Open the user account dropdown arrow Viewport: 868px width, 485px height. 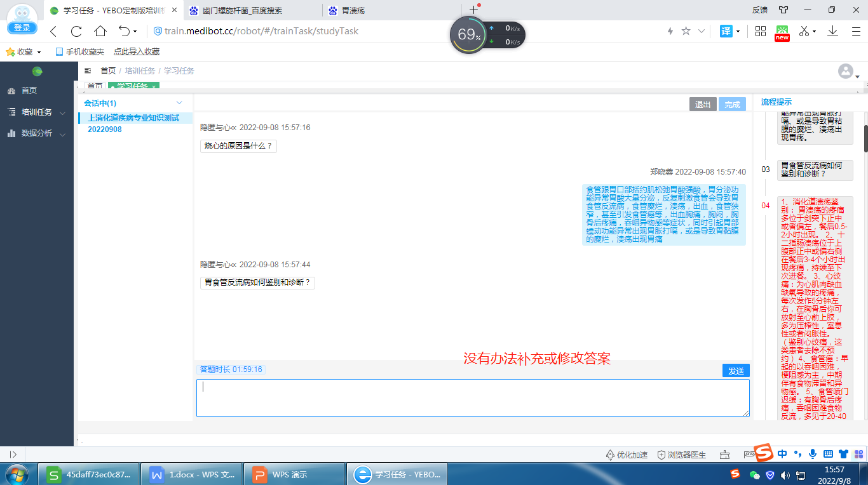[857, 76]
